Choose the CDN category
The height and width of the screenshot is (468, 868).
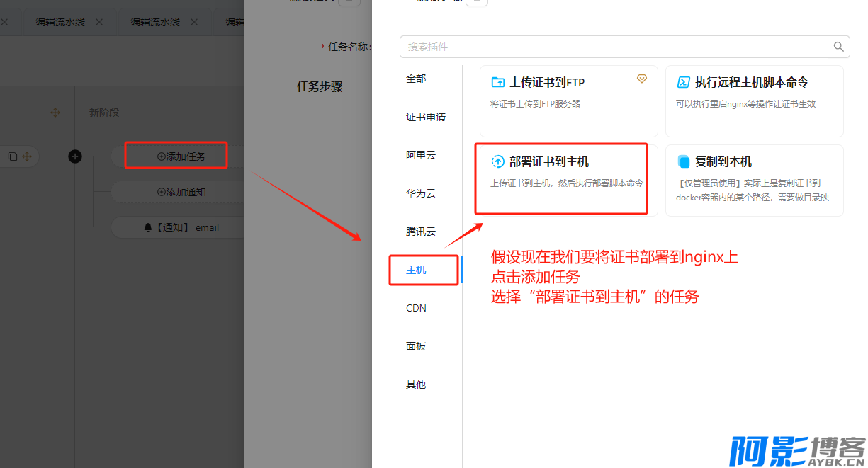(x=416, y=308)
